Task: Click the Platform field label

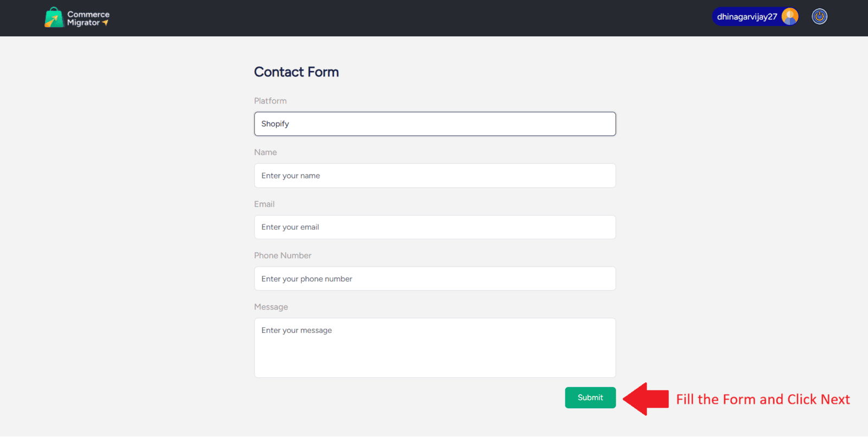Action: coord(270,101)
